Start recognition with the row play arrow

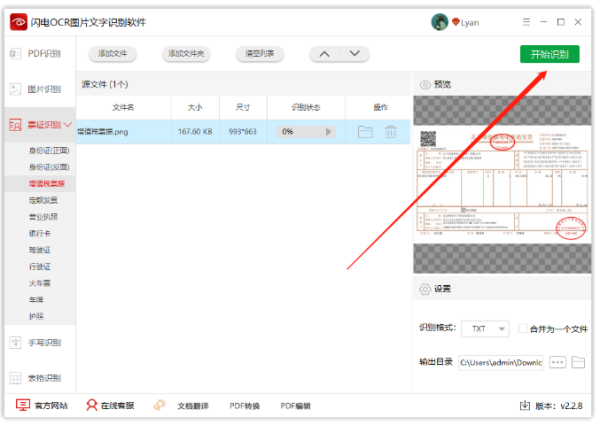coord(329,132)
